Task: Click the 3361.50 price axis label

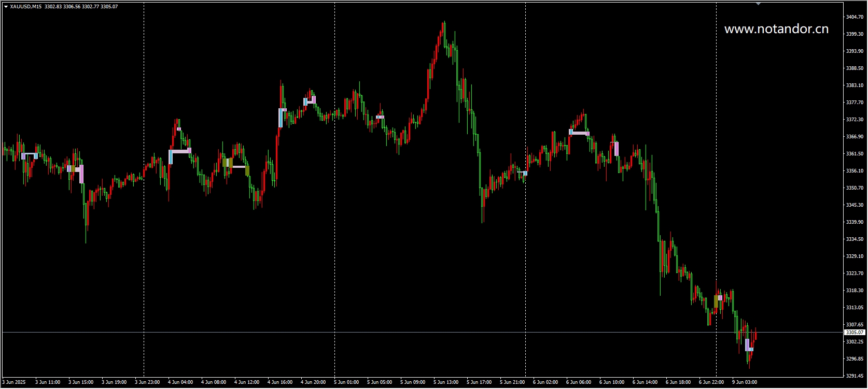Action: click(855, 154)
